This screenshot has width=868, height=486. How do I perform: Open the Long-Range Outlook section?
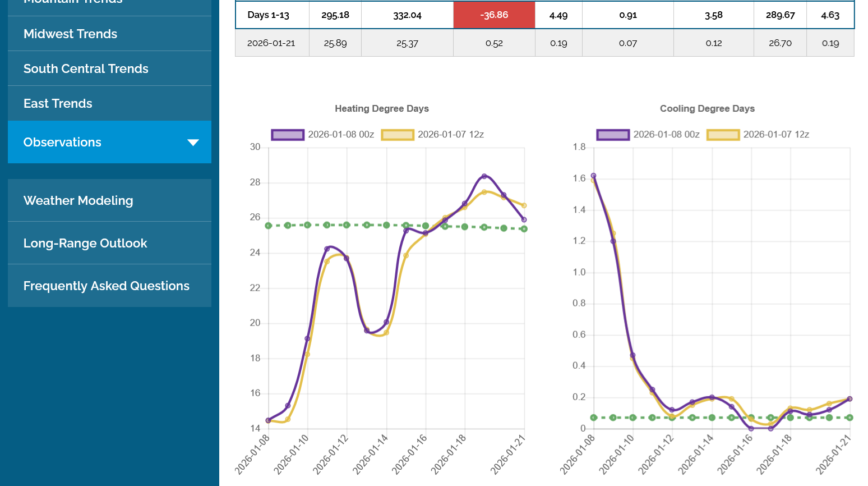pyautogui.click(x=85, y=244)
